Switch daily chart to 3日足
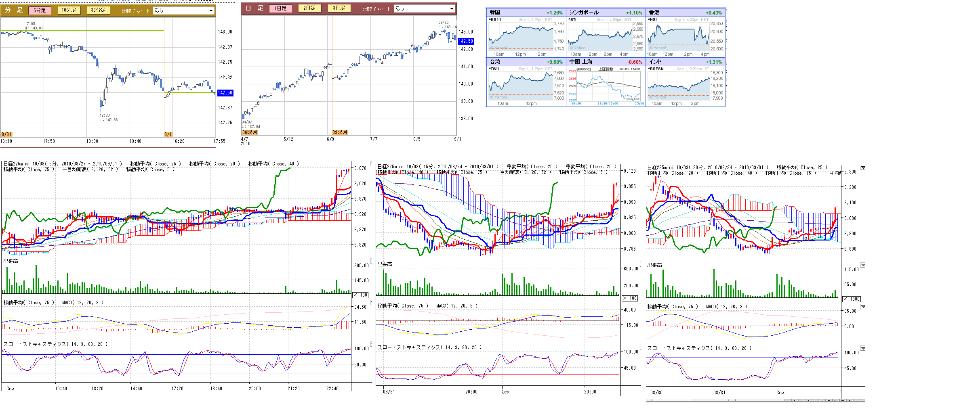The height and width of the screenshot is (410, 980). click(339, 8)
